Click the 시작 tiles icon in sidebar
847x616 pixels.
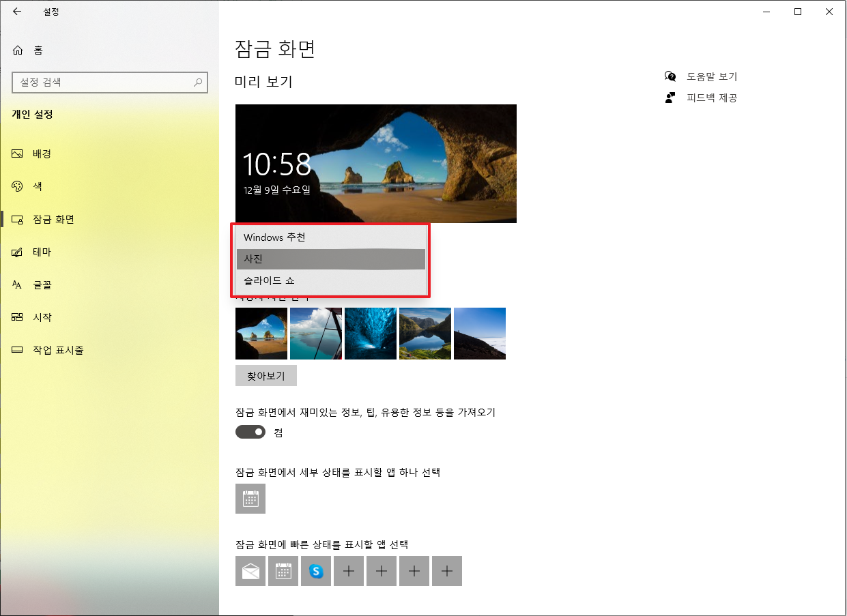[18, 317]
